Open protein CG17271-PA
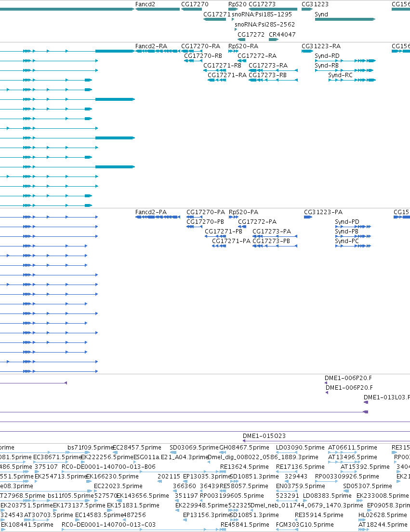Screen dimensions: 410x532 point(231,241)
